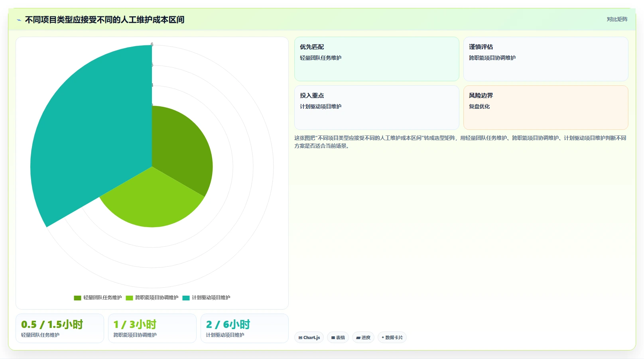The image size is (644, 359).
Task: Click 计划驱动项目维护 text in 投入重点 card
Action: tap(321, 106)
